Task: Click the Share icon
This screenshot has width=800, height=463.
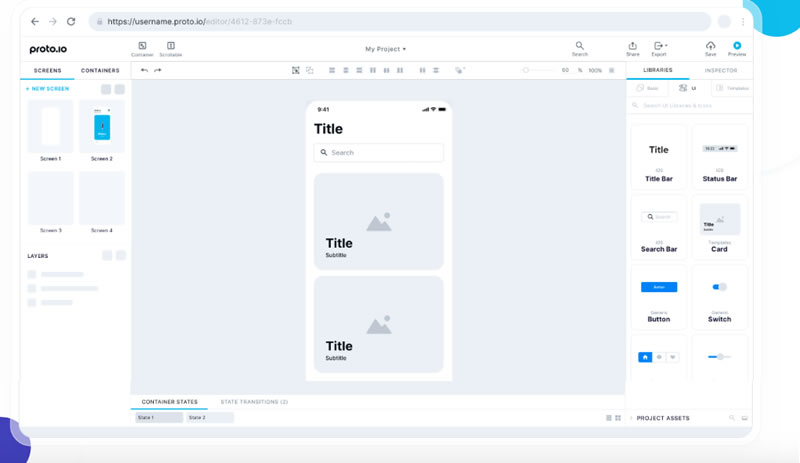Action: pos(633,46)
